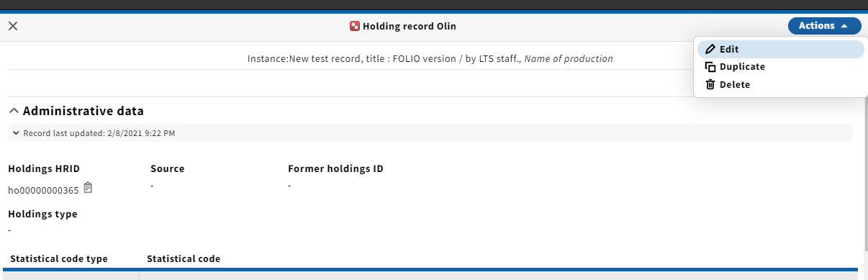Click the Holding record app icon in title

(354, 27)
